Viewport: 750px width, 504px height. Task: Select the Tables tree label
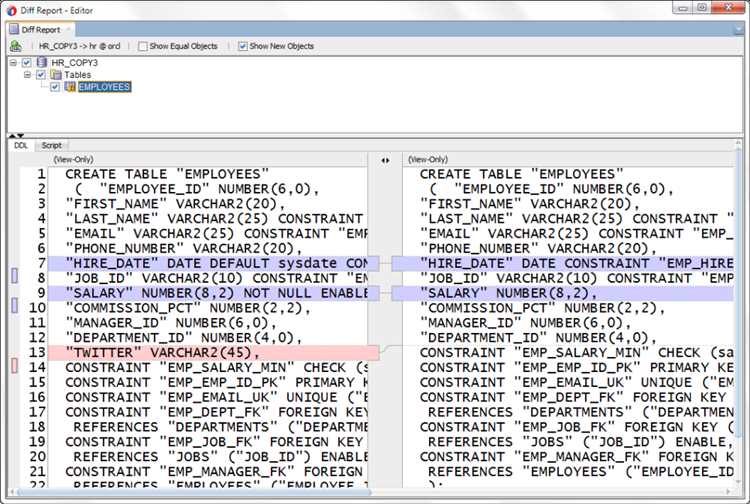point(77,75)
